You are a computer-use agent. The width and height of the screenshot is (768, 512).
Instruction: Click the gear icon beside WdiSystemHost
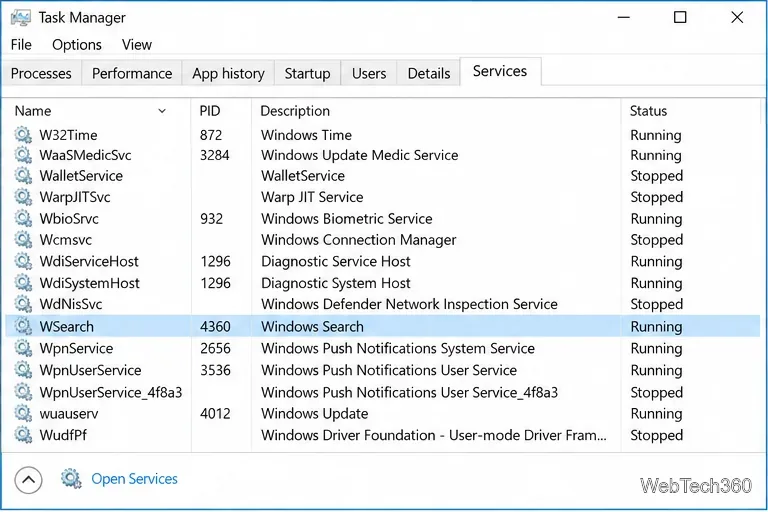(23, 283)
